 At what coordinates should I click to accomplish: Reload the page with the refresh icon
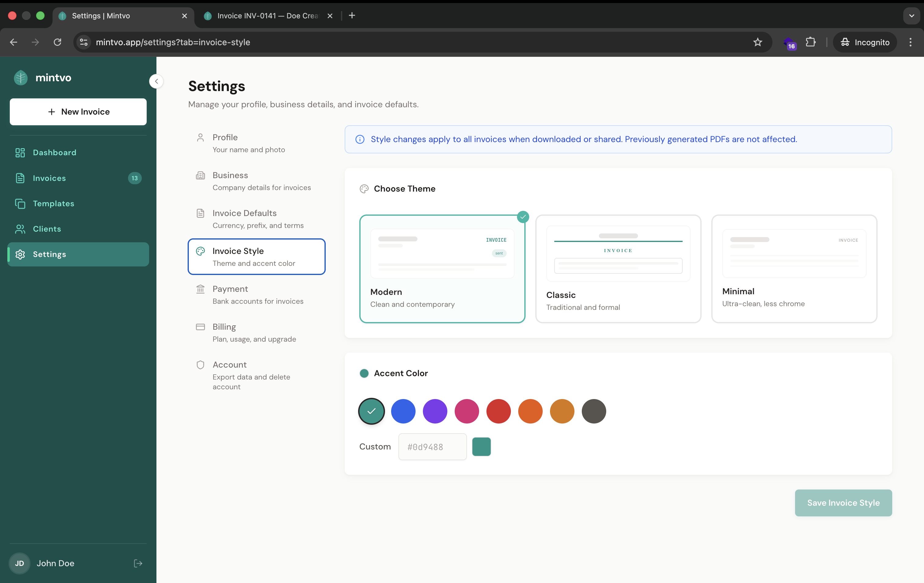tap(57, 42)
